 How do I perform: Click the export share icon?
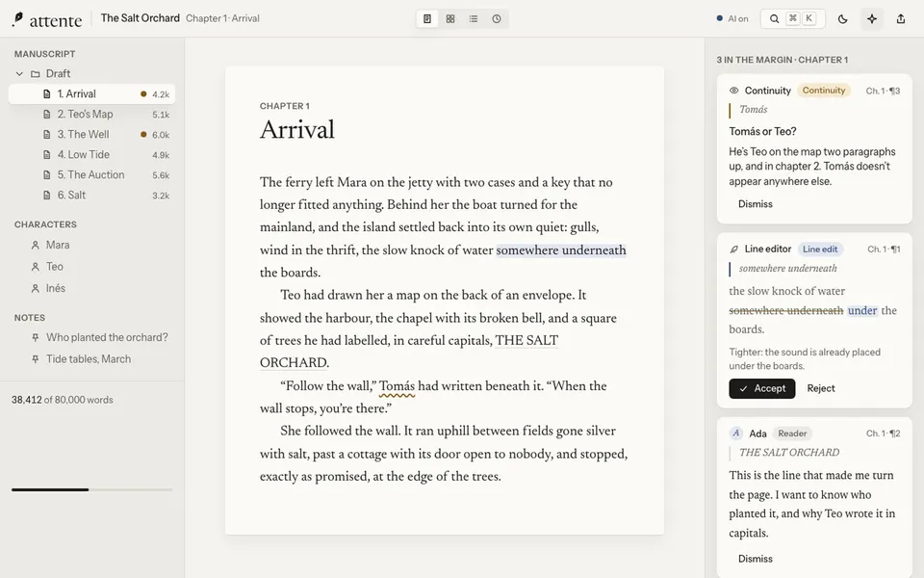point(901,19)
